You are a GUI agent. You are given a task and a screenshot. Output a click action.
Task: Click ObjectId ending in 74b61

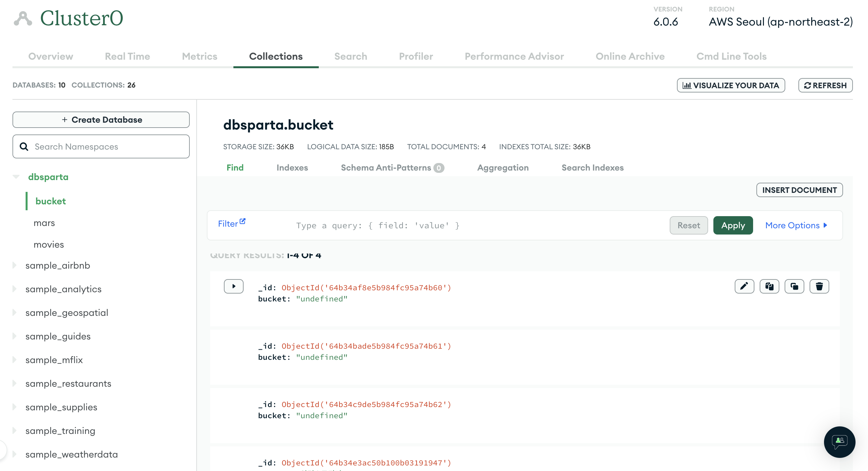point(366,346)
